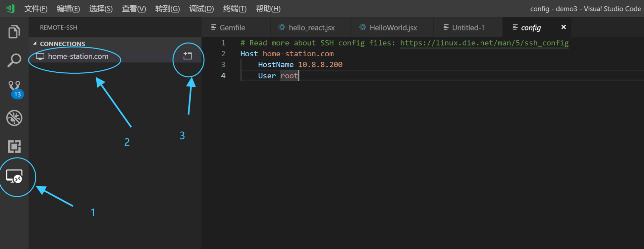
Task: Click file icon on config tab
Action: coord(515,27)
